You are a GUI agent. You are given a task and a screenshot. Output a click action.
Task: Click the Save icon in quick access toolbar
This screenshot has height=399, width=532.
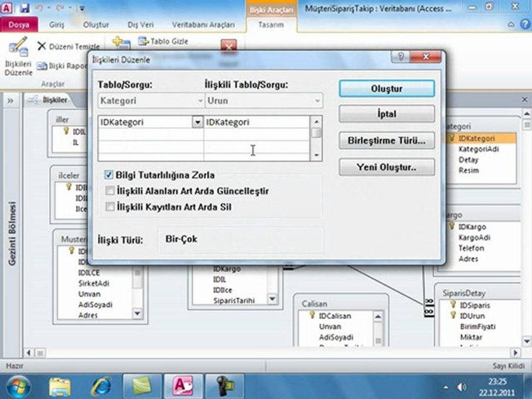click(24, 7)
